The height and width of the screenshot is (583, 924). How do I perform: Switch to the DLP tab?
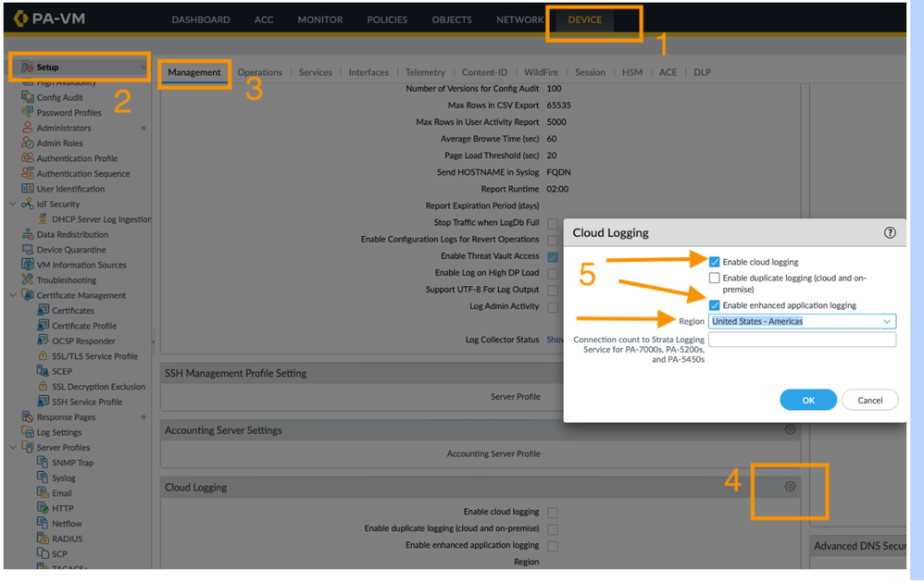[702, 72]
